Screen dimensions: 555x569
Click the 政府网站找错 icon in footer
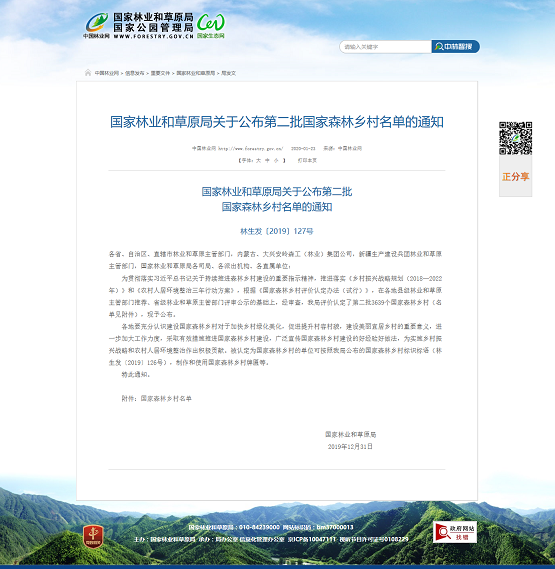point(455,532)
